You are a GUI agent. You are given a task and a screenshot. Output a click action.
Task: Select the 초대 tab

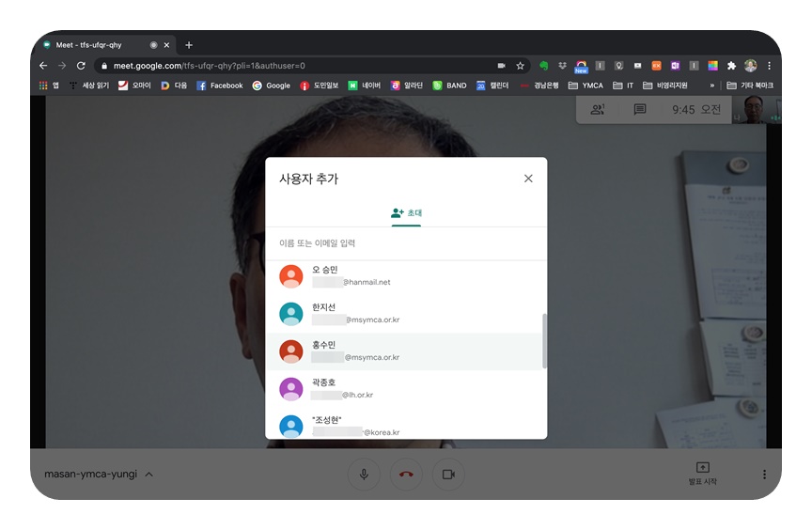[x=406, y=212]
